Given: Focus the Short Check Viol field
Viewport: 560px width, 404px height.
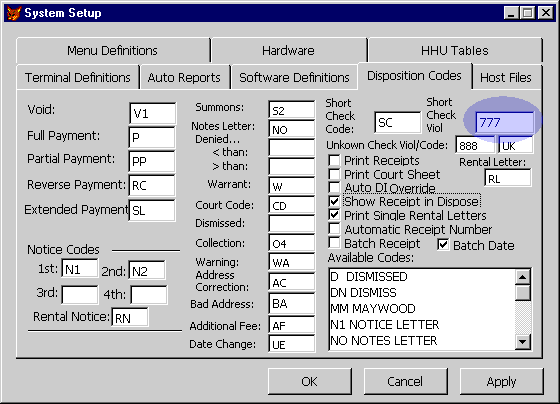Looking at the screenshot, I should pos(505,123).
